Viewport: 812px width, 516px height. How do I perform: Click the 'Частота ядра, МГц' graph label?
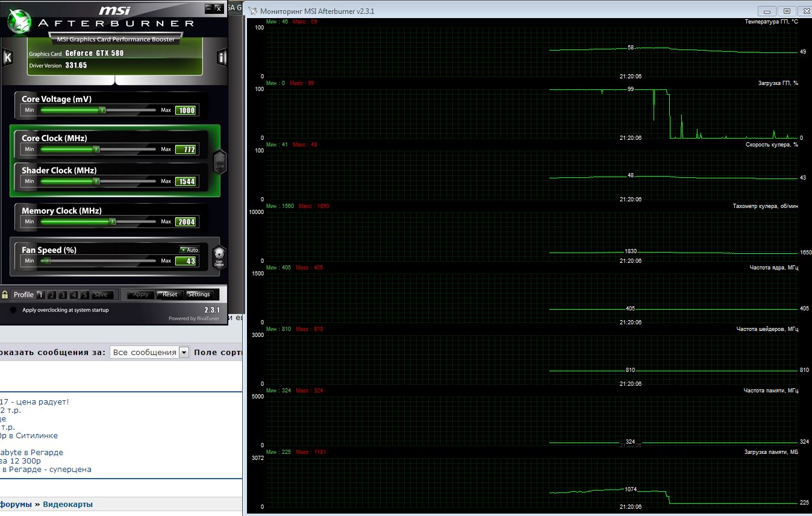pyautogui.click(x=773, y=268)
